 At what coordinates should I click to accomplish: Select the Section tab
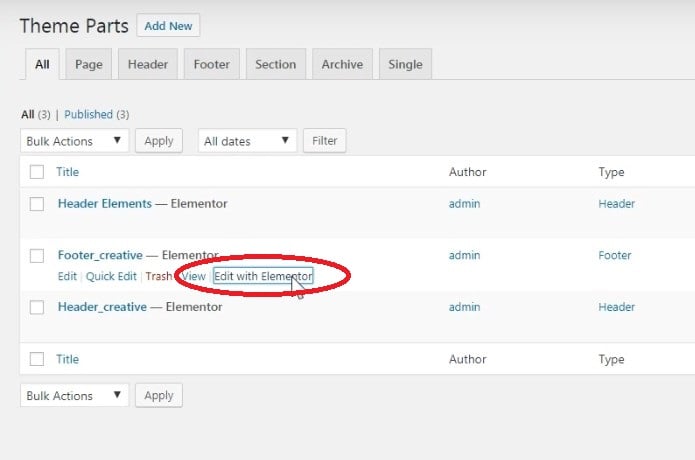[275, 64]
